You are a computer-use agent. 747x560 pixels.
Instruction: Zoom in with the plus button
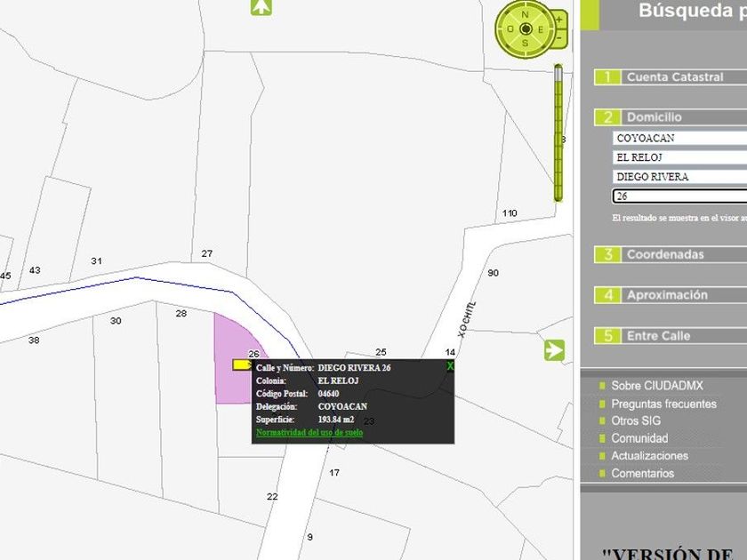[559, 20]
